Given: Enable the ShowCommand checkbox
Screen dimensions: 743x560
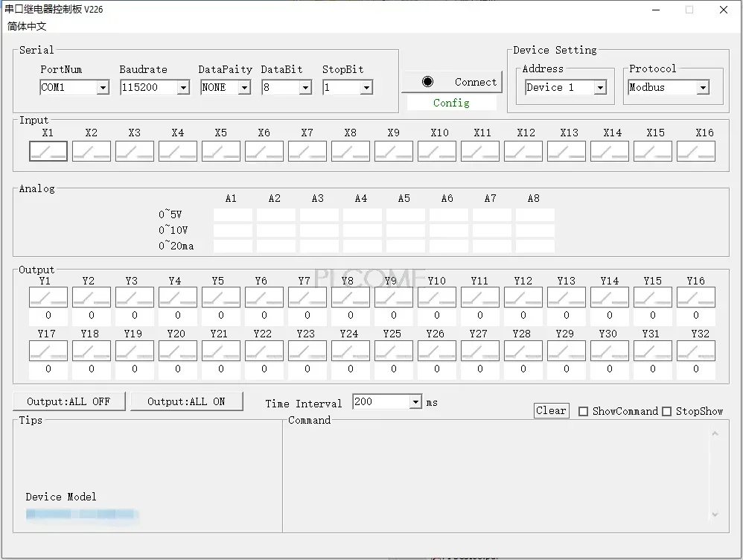Looking at the screenshot, I should tap(584, 411).
